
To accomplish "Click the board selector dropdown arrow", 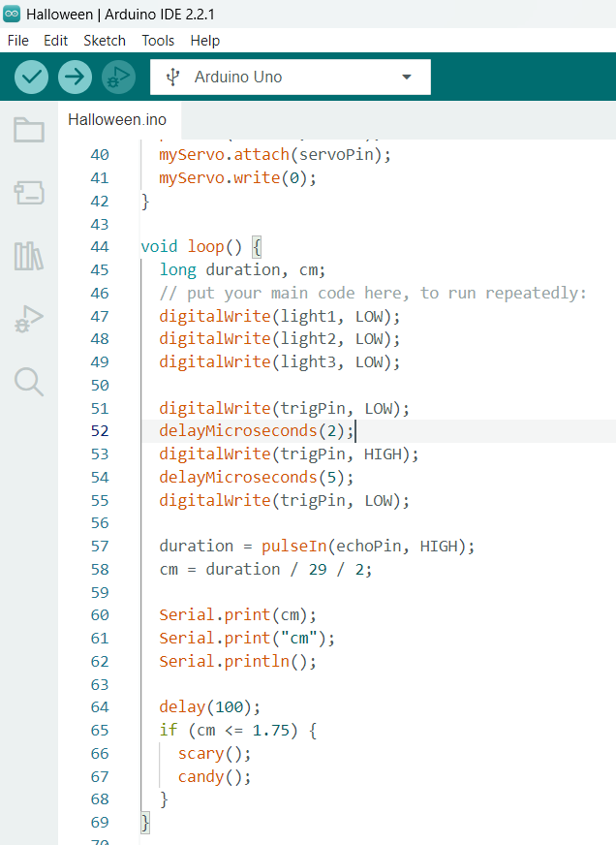I will click(x=407, y=78).
